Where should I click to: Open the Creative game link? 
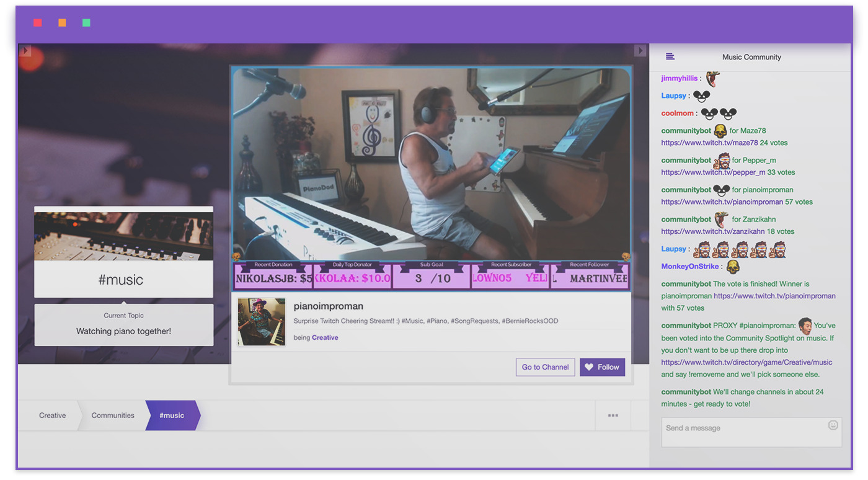pos(325,337)
